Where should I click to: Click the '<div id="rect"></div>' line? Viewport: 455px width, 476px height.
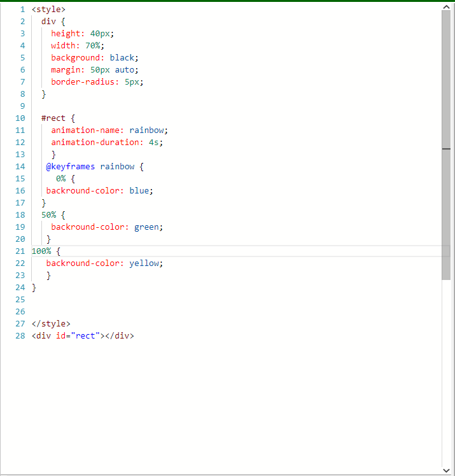[x=83, y=336]
